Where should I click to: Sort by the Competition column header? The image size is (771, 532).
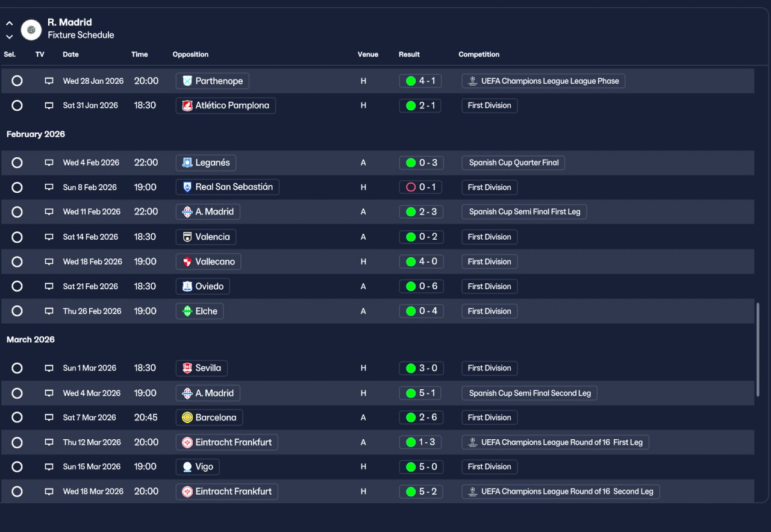tap(479, 54)
